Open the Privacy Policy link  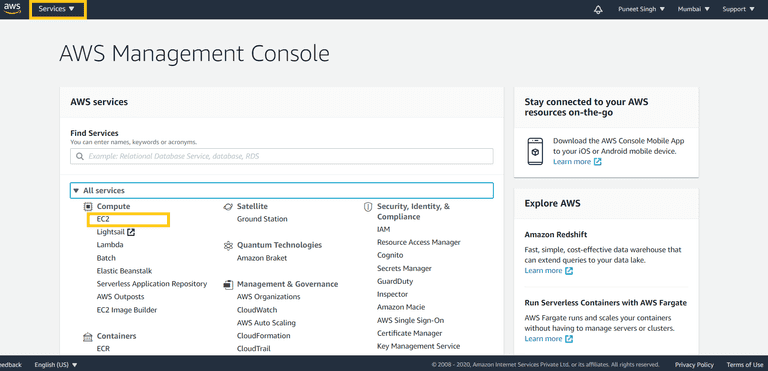point(694,365)
